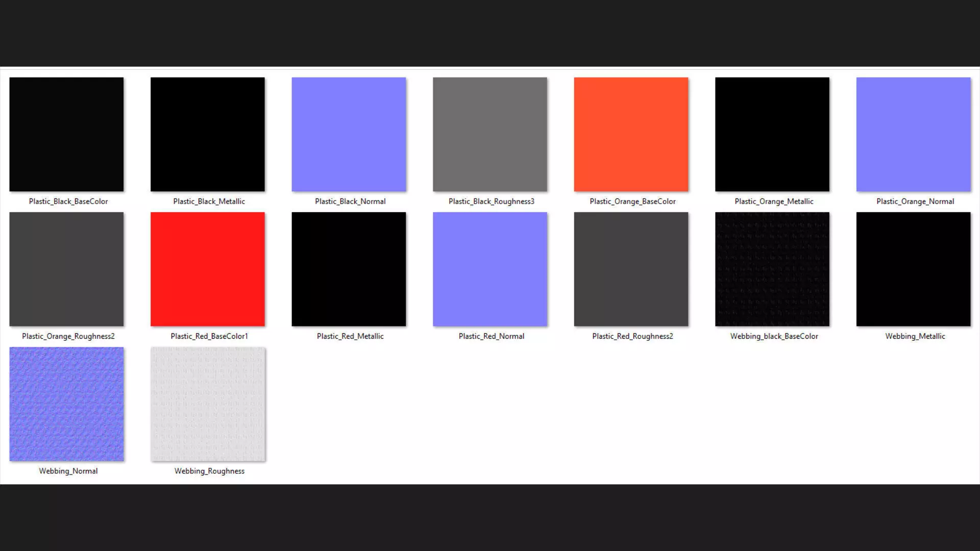The width and height of the screenshot is (980, 551).
Task: Select the Webbing_black_BaseColor texture thumbnail
Action: 772,269
